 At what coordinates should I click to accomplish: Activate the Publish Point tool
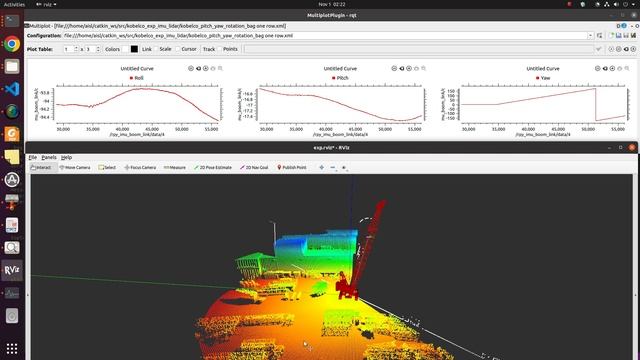[x=291, y=167]
